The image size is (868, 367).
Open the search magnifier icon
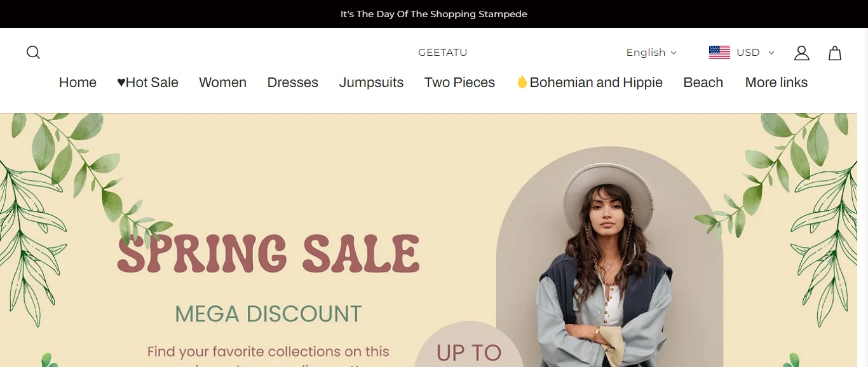point(33,53)
